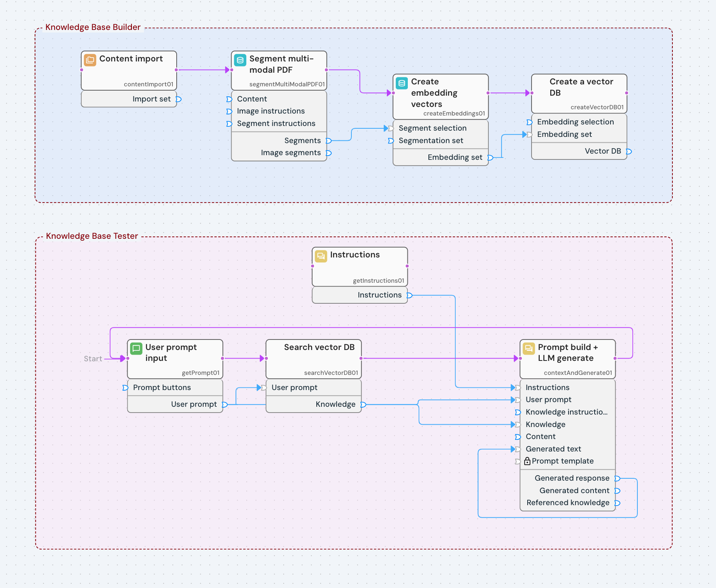Click the Knowledge Base Tester group label
This screenshot has width=716, height=588.
click(92, 236)
